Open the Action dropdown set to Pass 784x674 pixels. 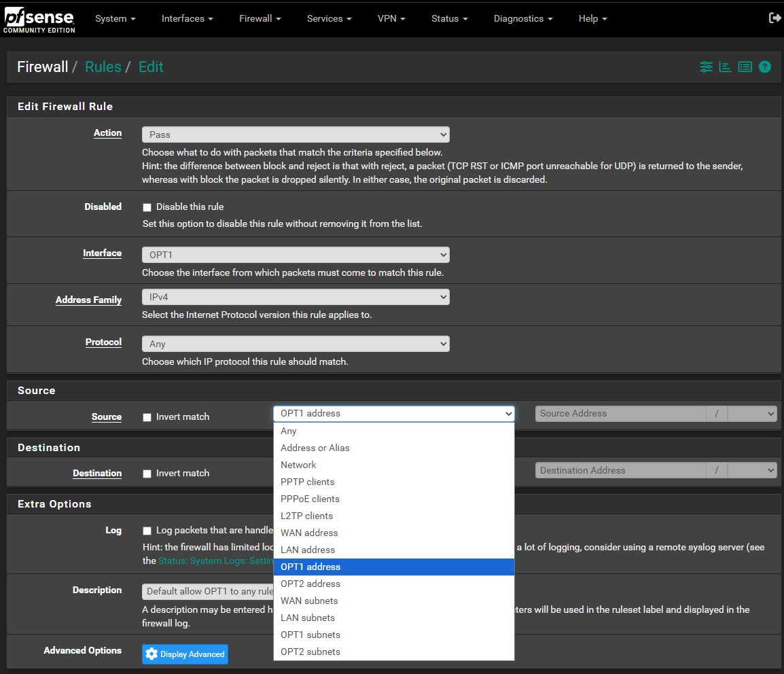point(296,135)
